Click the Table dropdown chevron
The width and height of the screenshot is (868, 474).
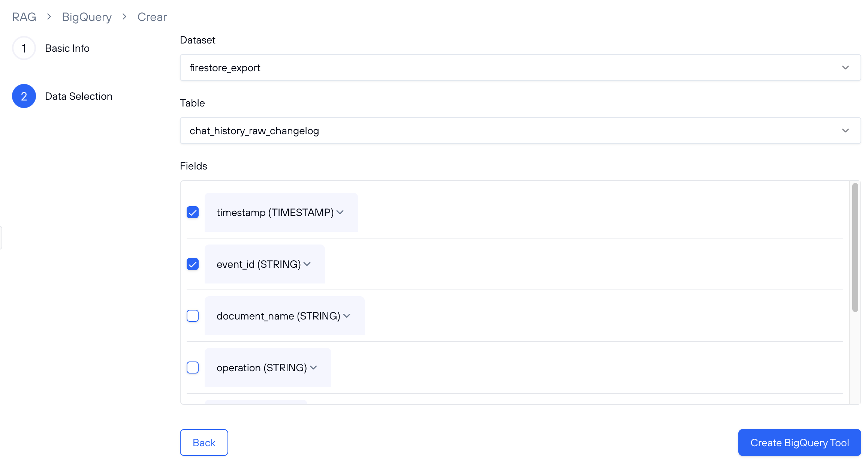click(x=846, y=130)
